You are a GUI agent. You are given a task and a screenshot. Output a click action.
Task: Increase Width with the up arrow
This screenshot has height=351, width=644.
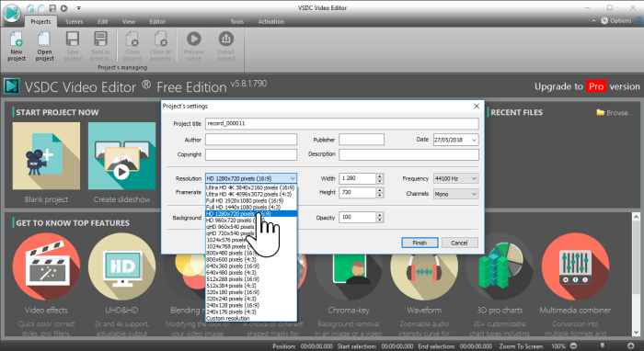pos(380,175)
